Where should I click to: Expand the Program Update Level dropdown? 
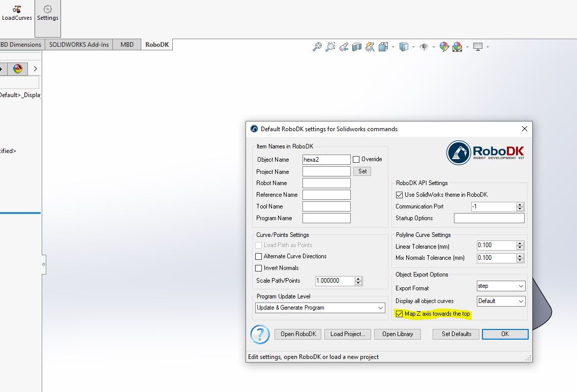coord(320,308)
